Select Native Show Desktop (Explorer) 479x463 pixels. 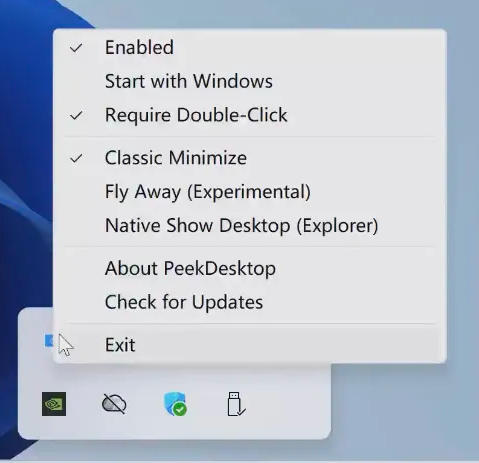(x=250, y=226)
